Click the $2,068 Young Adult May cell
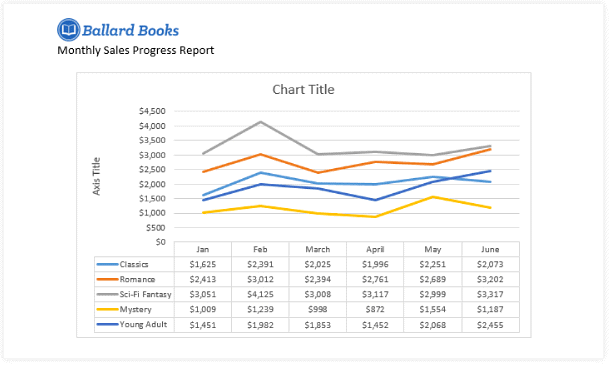 [x=433, y=325]
